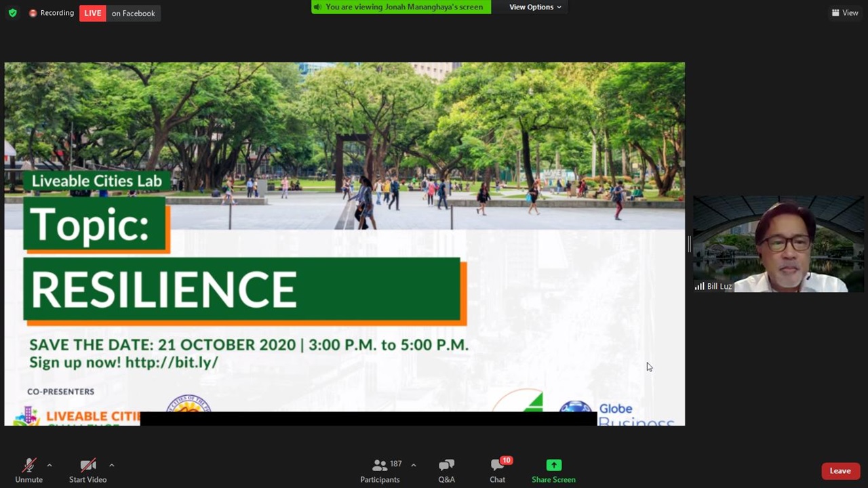Viewport: 868px width, 488px height.
Task: Click the Topic: heading on slide
Action: point(89,224)
